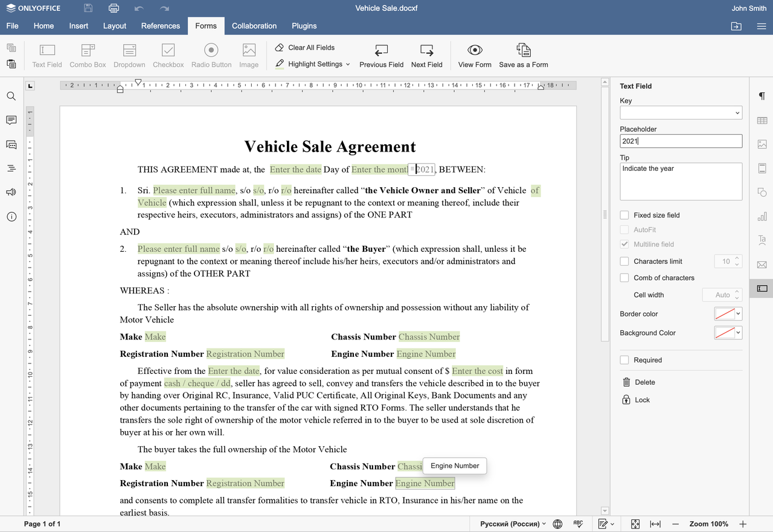Enable the Fixed size field checkbox

coord(624,215)
